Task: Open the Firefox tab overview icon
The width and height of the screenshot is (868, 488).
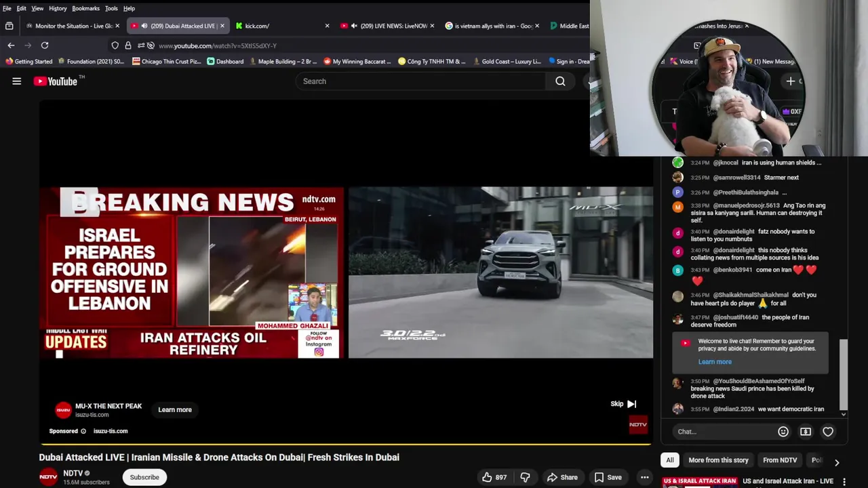Action: [x=9, y=26]
